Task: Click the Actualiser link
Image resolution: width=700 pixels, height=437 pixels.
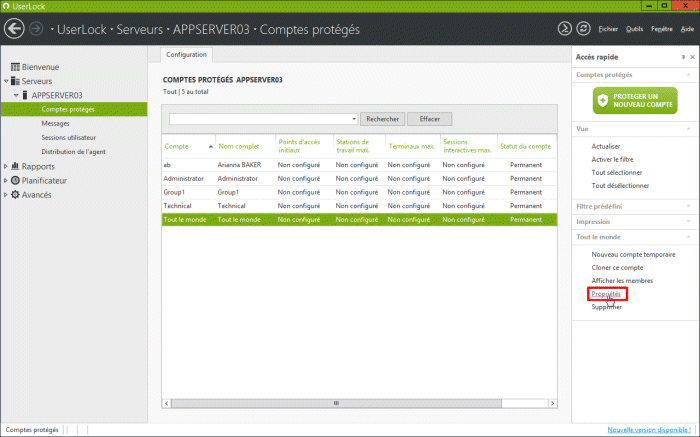Action: (606, 146)
